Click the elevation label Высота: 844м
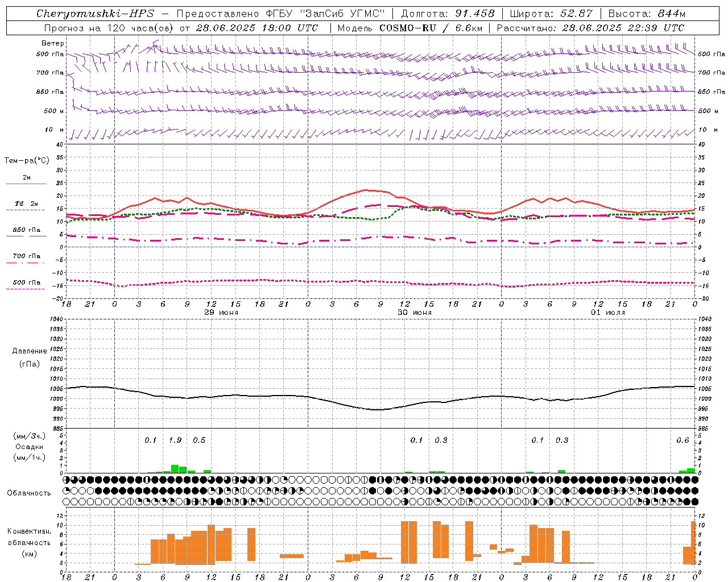 click(x=647, y=14)
